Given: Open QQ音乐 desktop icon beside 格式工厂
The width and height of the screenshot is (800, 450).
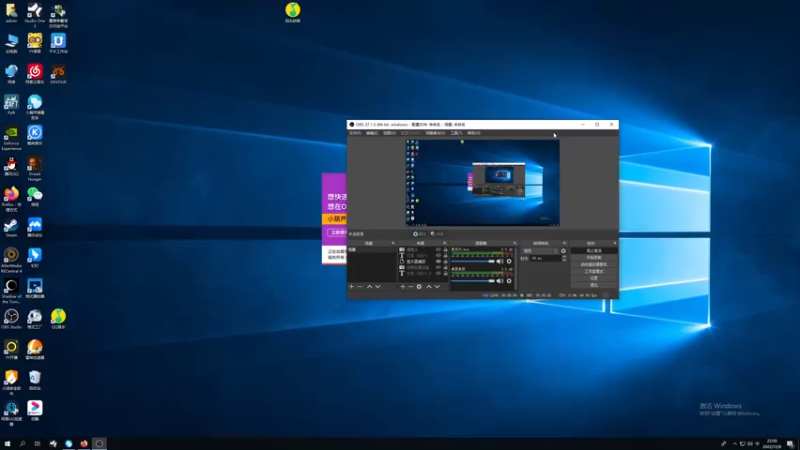Looking at the screenshot, I should (58, 319).
